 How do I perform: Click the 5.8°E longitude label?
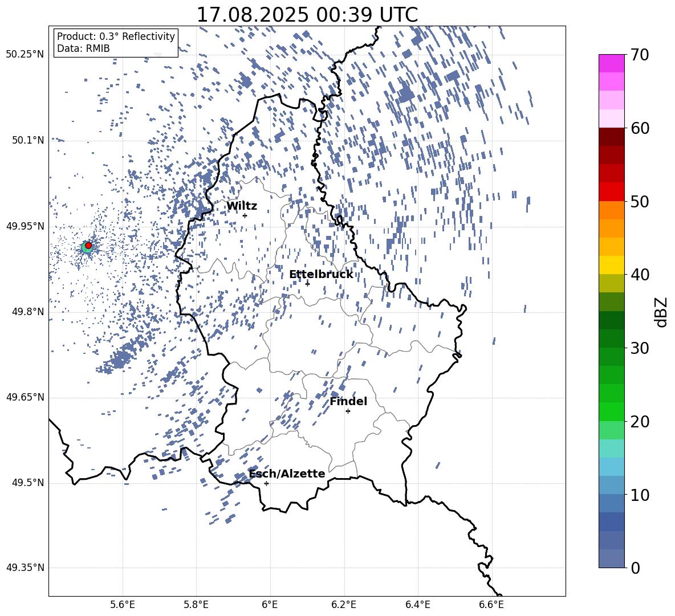(x=196, y=605)
